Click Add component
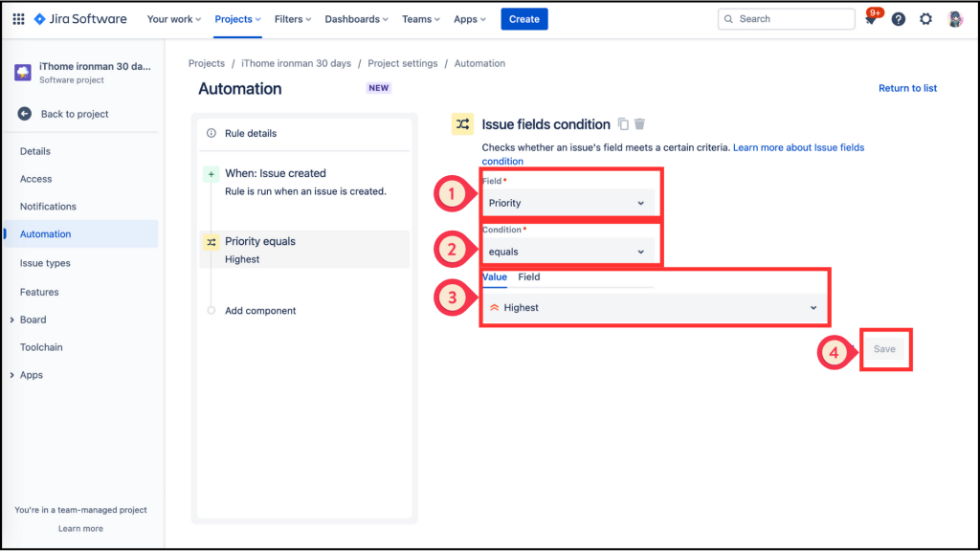Viewport: 980px width, 551px height. (x=260, y=311)
